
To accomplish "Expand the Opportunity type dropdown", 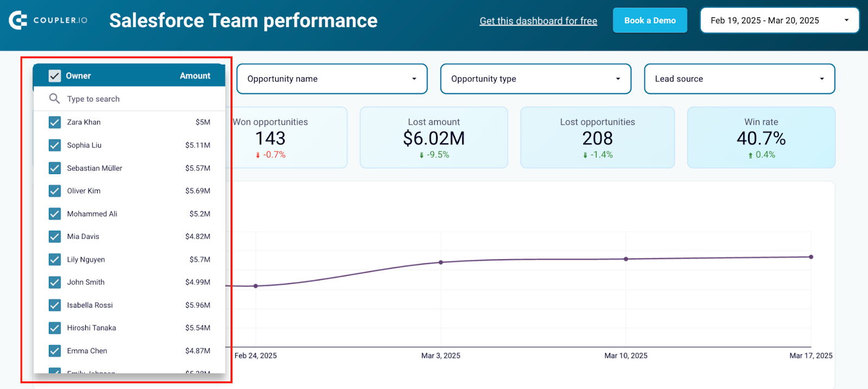I will pos(536,79).
